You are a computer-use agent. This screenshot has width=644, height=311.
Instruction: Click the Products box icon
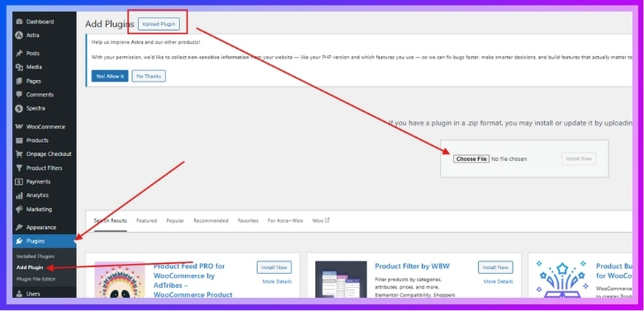point(19,140)
